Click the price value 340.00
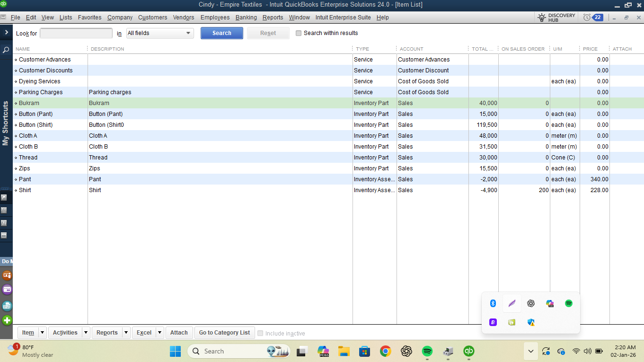Image resolution: width=644 pixels, height=362 pixels. tap(599, 179)
